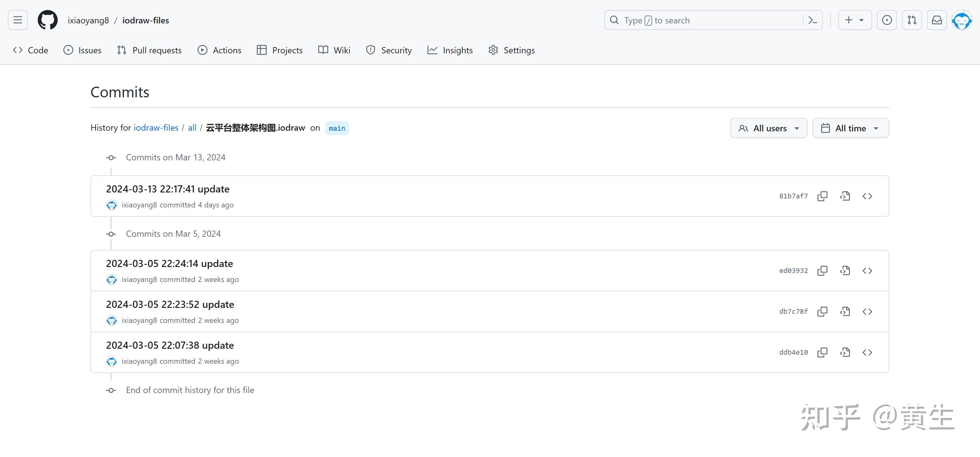
Task: Expand the create new plus dropdown
Action: [x=855, y=20]
